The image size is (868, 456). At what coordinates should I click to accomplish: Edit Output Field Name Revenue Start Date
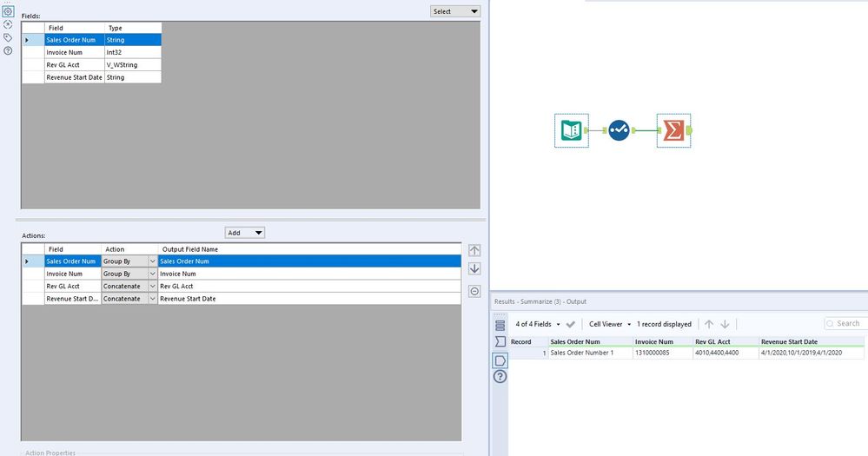pyautogui.click(x=309, y=299)
